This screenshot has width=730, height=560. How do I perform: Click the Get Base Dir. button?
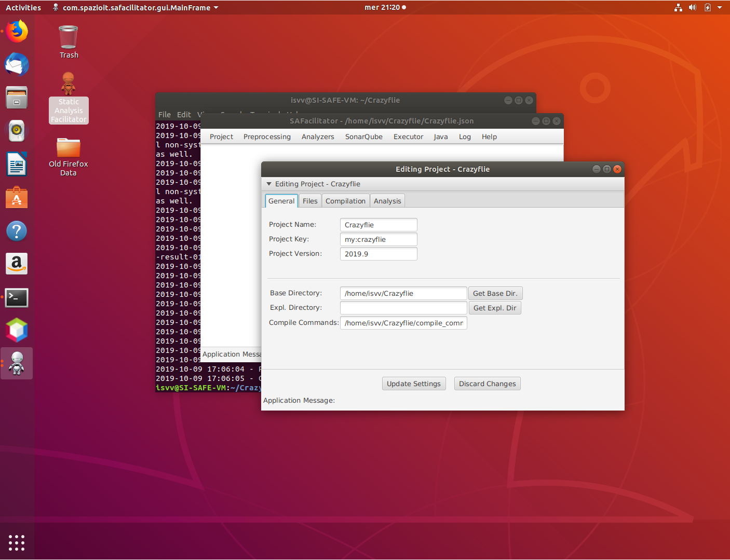tap(495, 293)
